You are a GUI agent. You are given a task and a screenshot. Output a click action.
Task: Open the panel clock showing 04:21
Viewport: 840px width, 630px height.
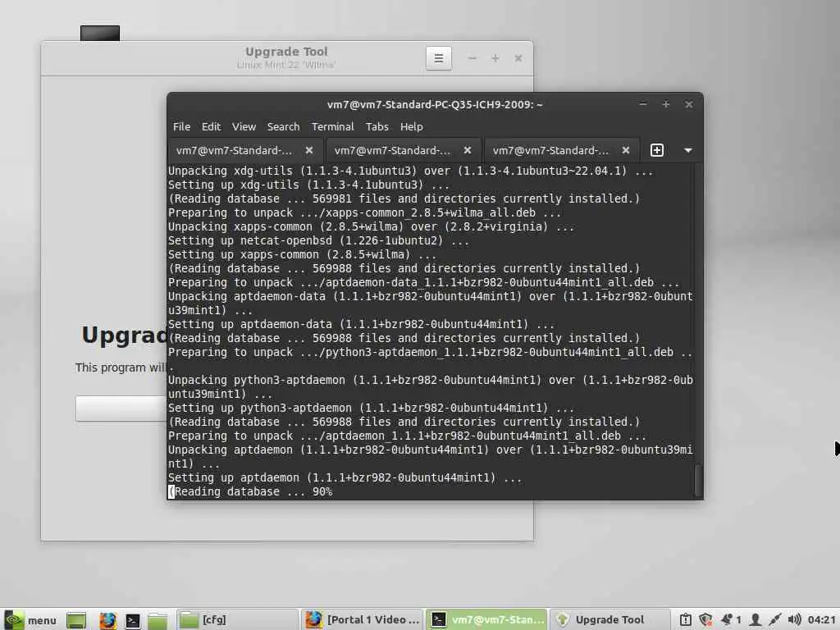coord(821,620)
